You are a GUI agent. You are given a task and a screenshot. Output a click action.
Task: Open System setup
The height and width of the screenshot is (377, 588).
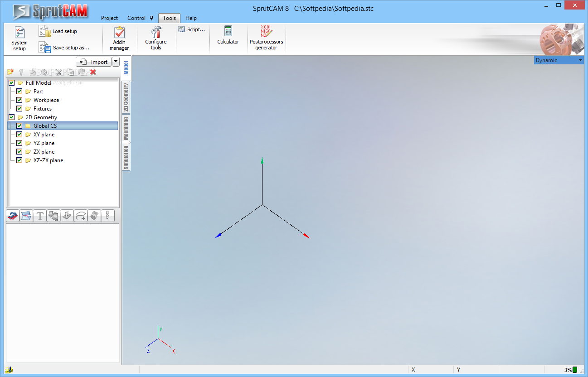(19, 39)
